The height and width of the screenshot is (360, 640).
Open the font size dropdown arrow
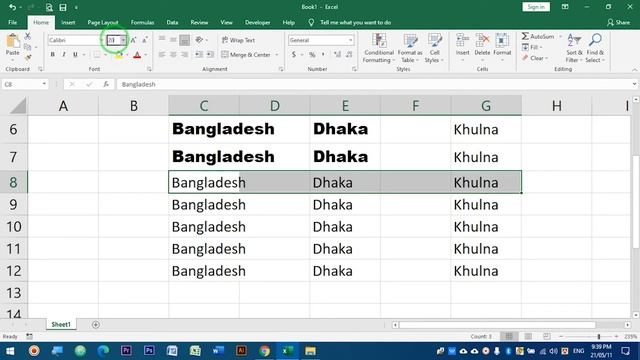(x=123, y=40)
